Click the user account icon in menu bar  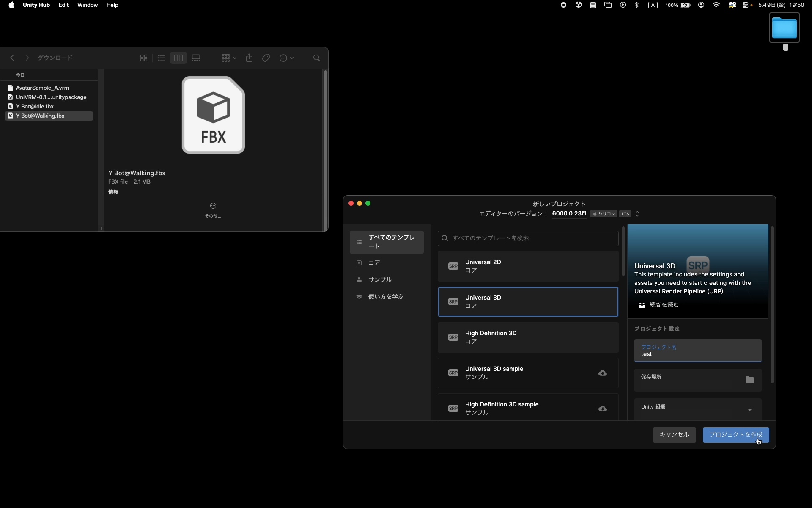(701, 5)
